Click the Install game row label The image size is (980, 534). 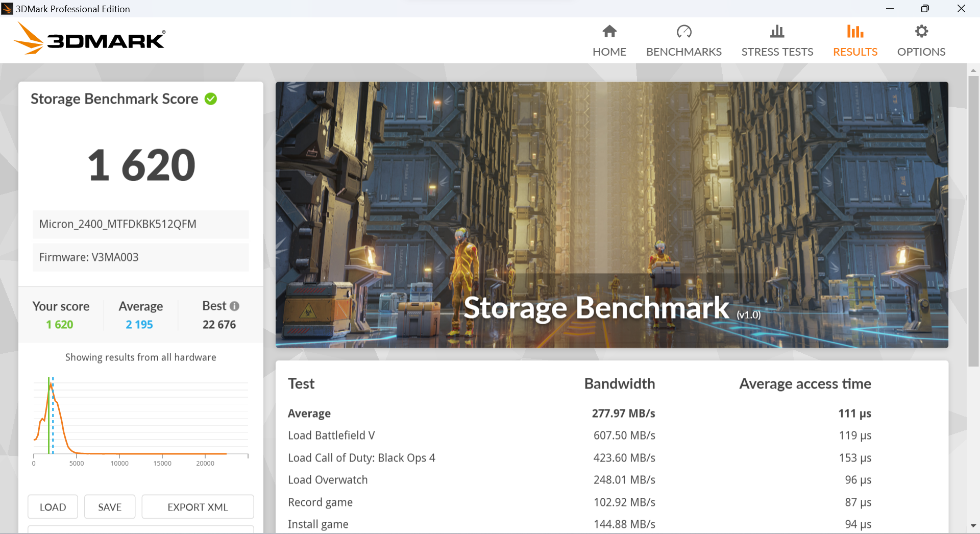point(318,524)
